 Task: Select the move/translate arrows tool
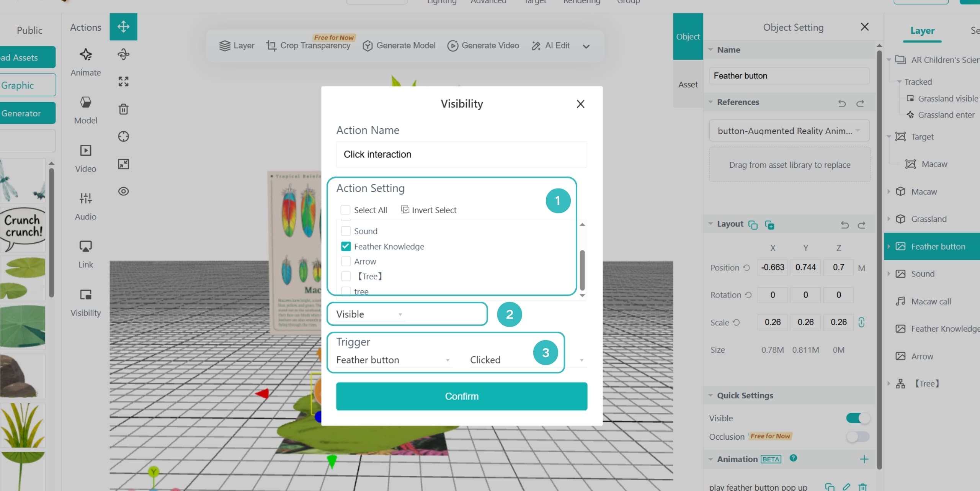123,26
